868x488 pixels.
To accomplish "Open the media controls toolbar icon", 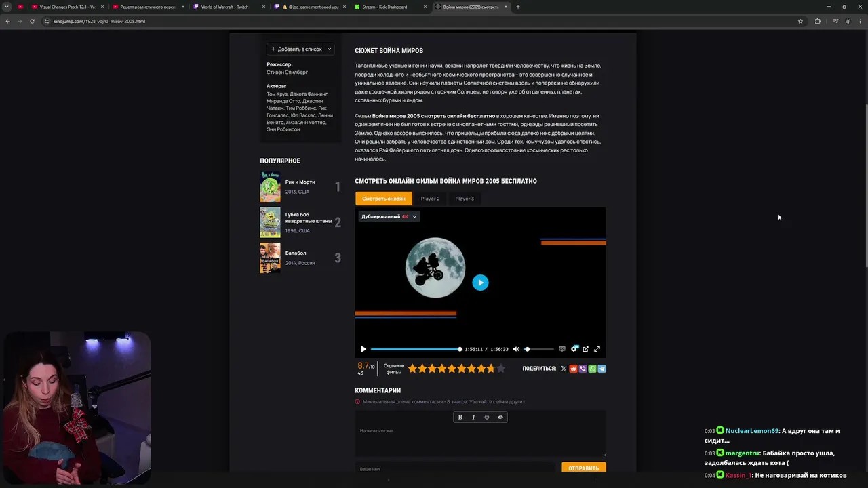I will [835, 21].
